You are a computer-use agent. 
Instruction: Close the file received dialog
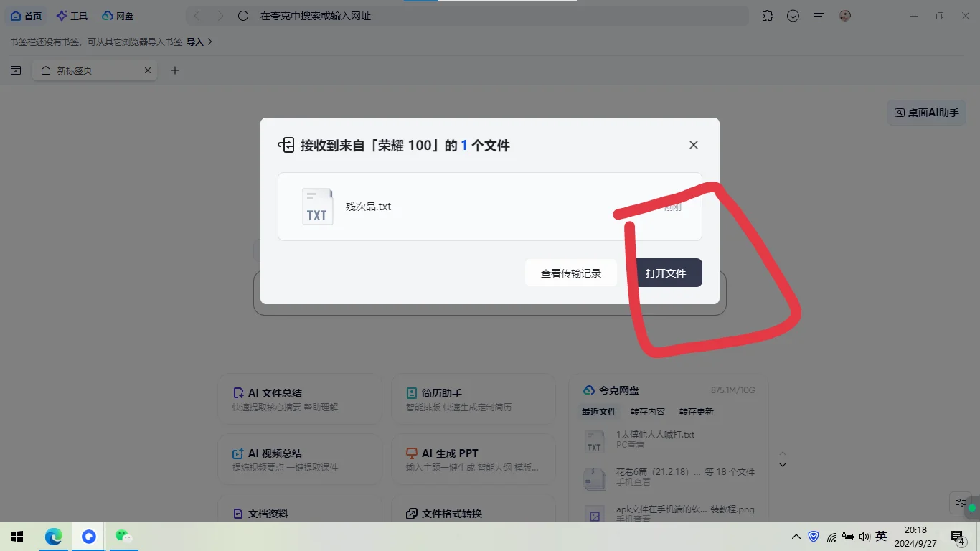pos(694,145)
